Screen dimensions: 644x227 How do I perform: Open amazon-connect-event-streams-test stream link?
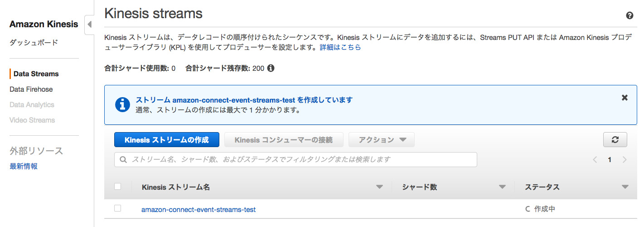199,210
